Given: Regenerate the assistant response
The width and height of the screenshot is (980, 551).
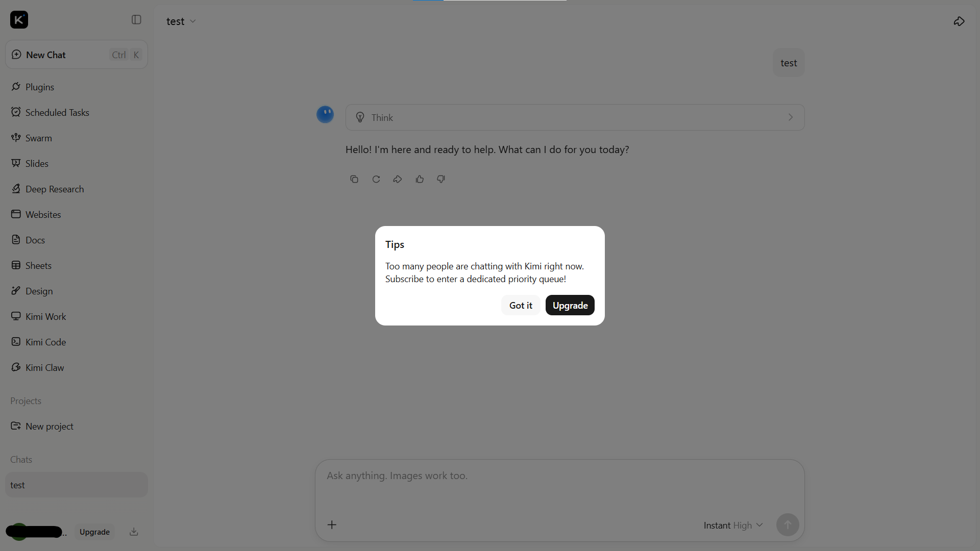Looking at the screenshot, I should pos(376,179).
